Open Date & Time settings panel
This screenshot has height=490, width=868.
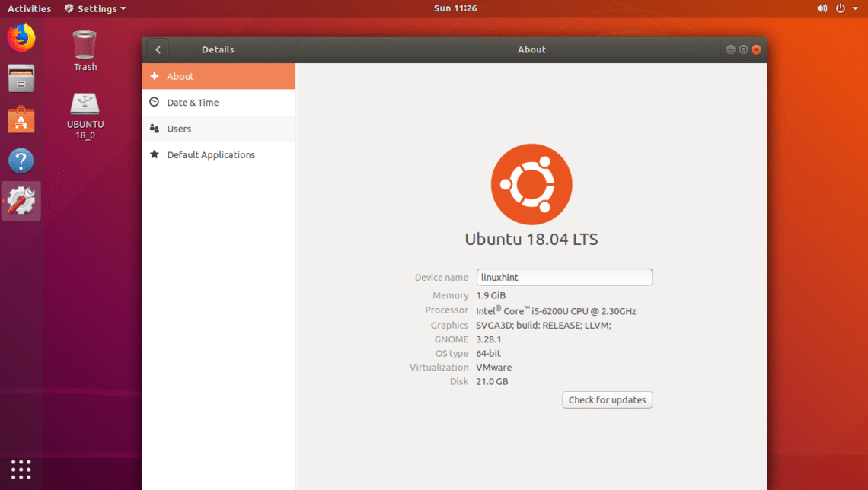pos(218,103)
